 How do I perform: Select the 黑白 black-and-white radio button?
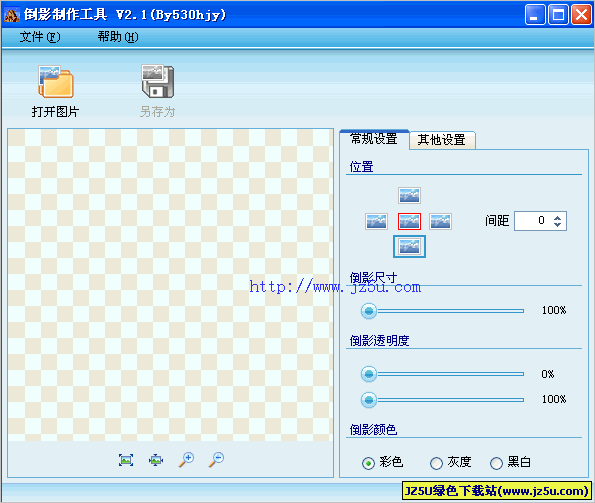(496, 463)
